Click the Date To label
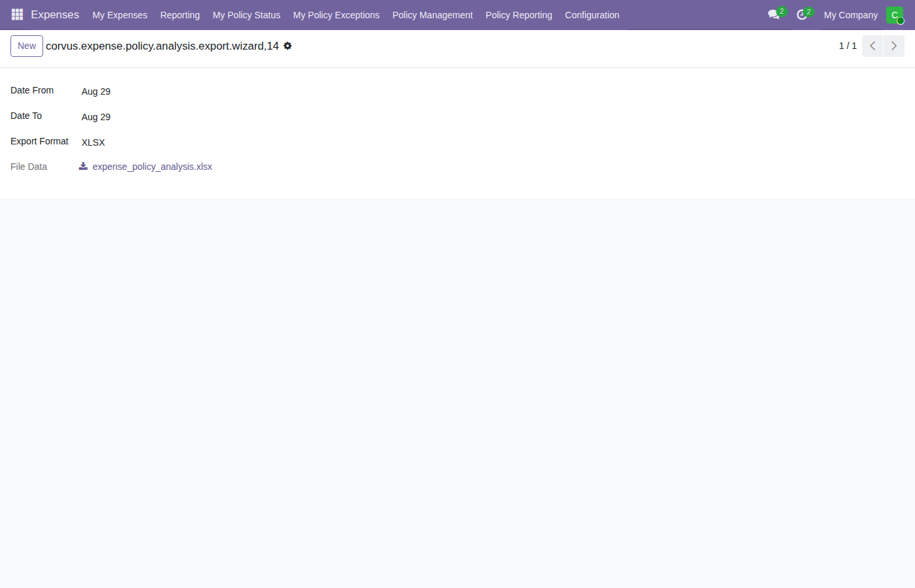 [26, 116]
